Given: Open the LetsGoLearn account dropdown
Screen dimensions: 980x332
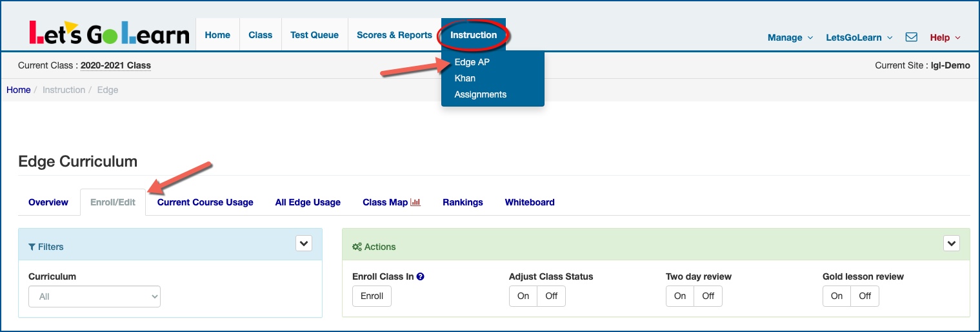Looking at the screenshot, I should (x=859, y=37).
